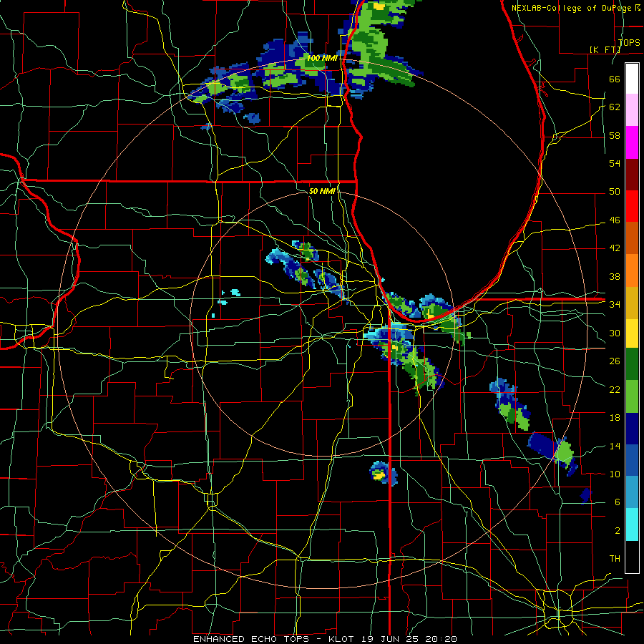The image size is (644, 644).
Task: Click the dark red 54 kft legend swatch
Action: (632, 175)
